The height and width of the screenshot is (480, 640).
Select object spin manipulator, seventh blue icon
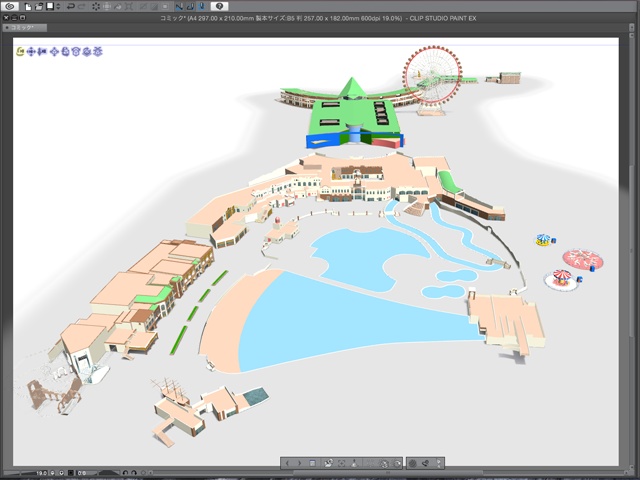click(86, 51)
